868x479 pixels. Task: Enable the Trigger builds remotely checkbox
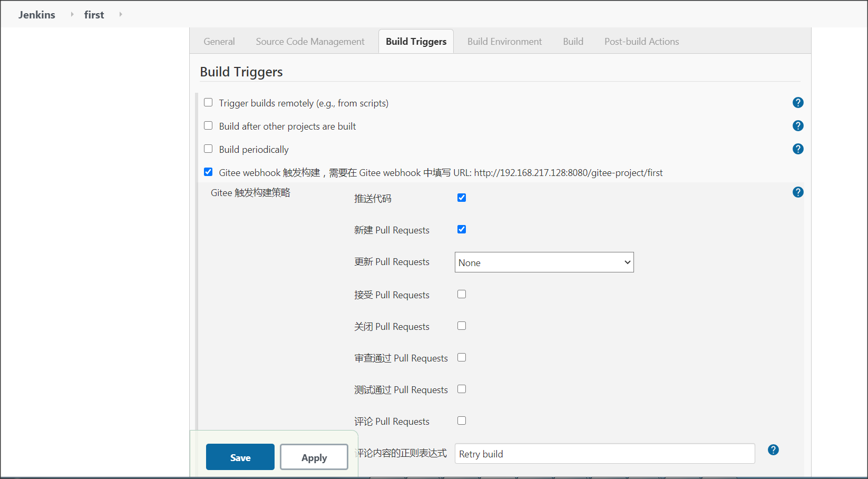[208, 102]
